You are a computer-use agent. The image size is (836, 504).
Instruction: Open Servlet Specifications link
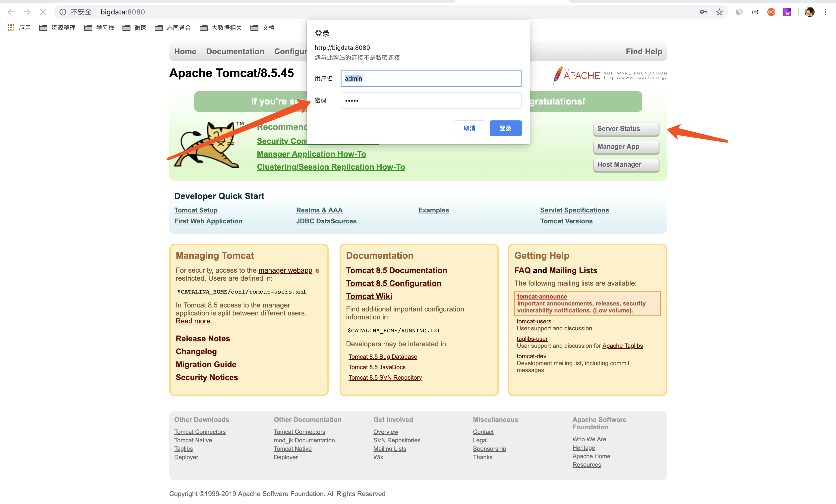point(574,210)
